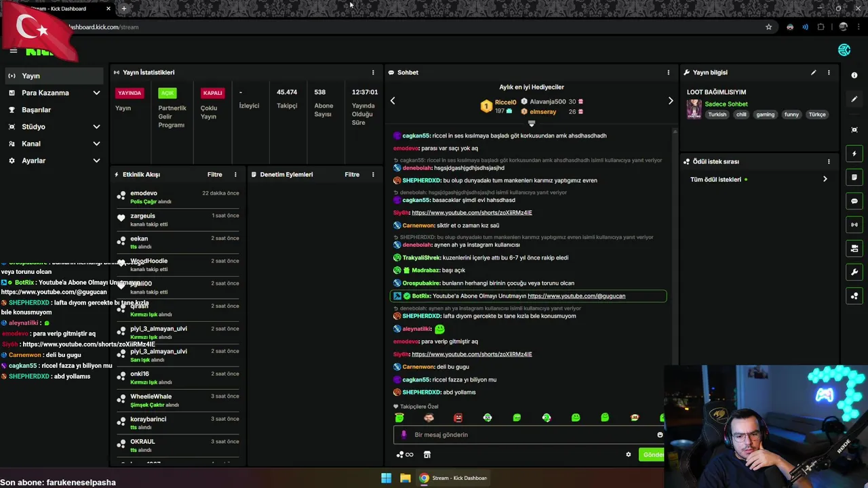Open chat settings gear icon
Screen dimensions: 868x488
point(628,455)
